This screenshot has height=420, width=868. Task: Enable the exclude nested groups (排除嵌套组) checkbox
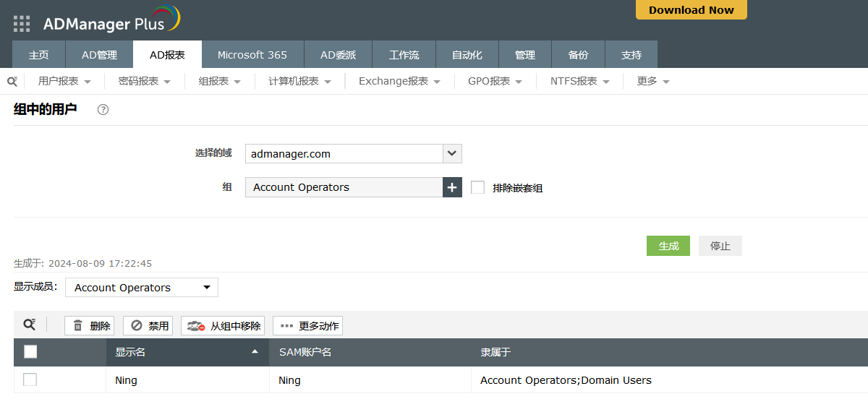pos(477,187)
